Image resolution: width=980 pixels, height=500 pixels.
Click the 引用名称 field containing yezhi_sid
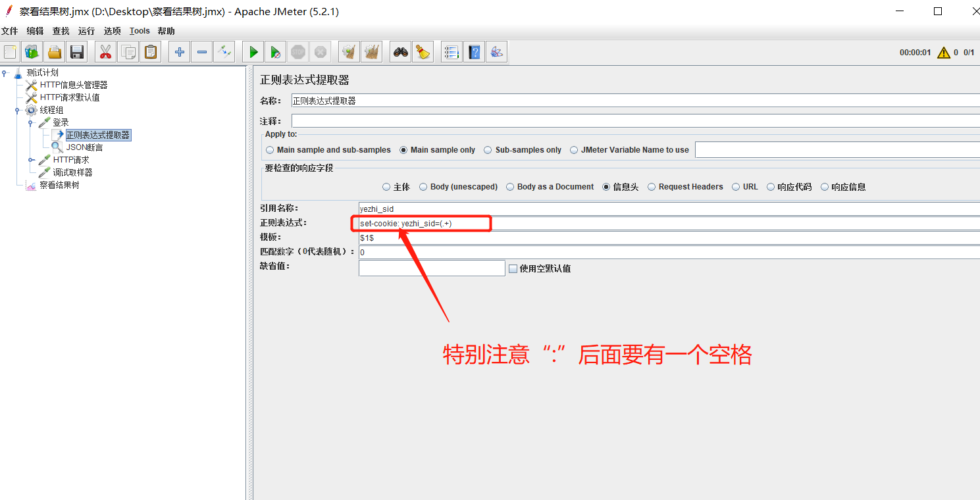pyautogui.click(x=669, y=209)
